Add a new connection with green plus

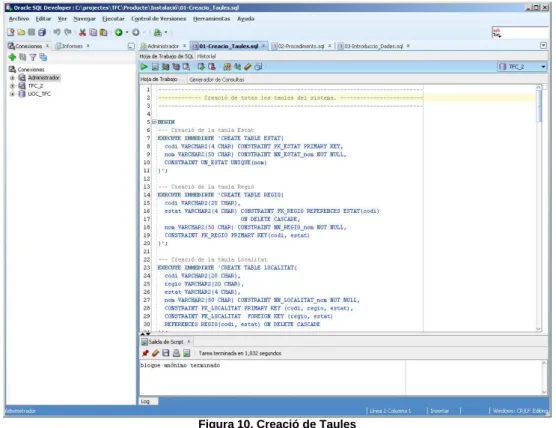pyautogui.click(x=12, y=57)
